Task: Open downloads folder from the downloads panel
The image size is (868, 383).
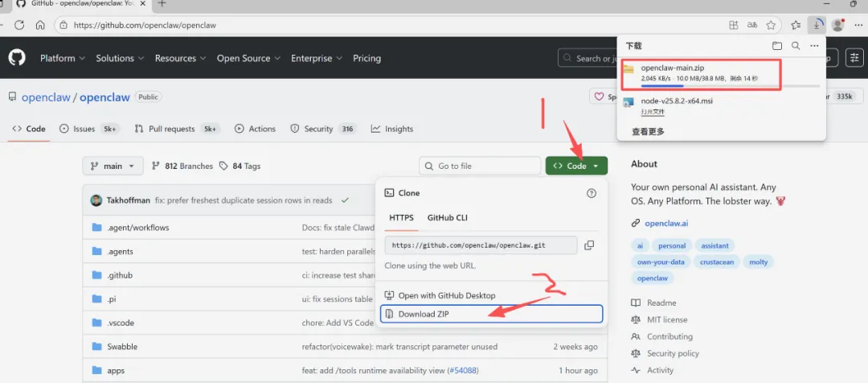Action: pos(777,46)
